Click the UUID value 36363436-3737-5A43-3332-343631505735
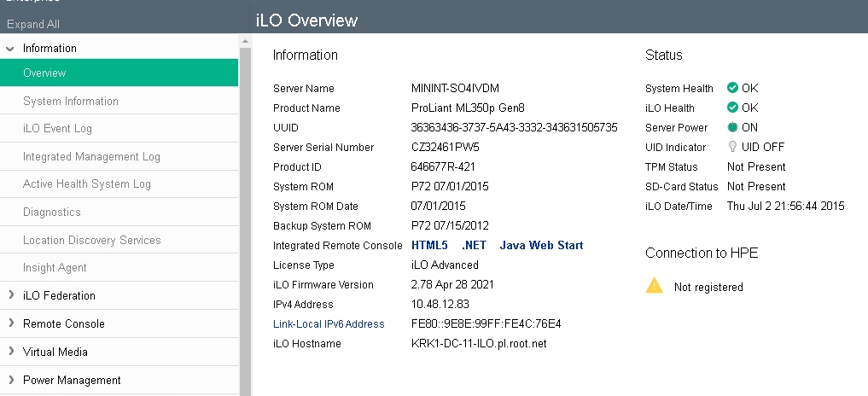 click(515, 127)
